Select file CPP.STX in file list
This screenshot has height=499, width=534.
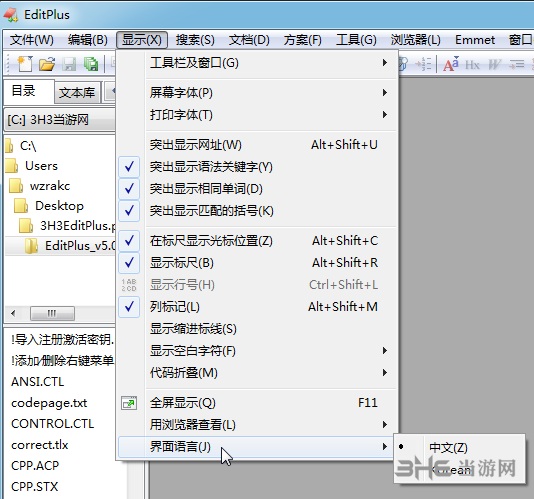34,487
